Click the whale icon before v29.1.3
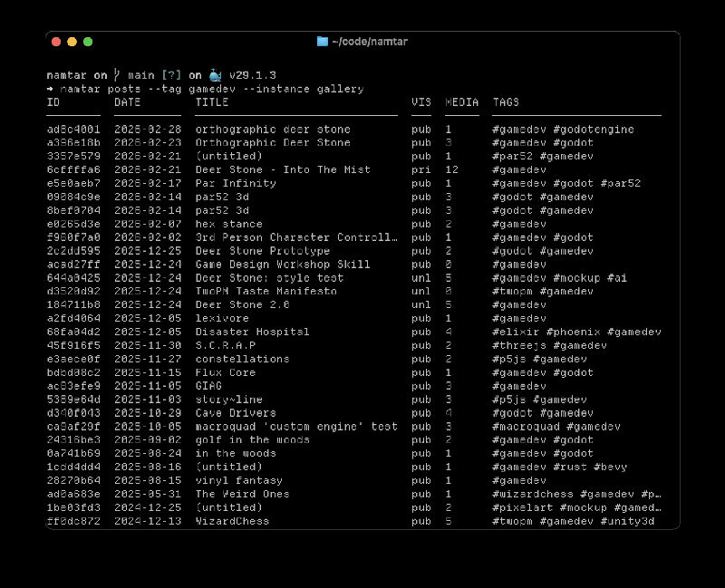Image resolution: width=725 pixels, height=588 pixels. (215, 75)
